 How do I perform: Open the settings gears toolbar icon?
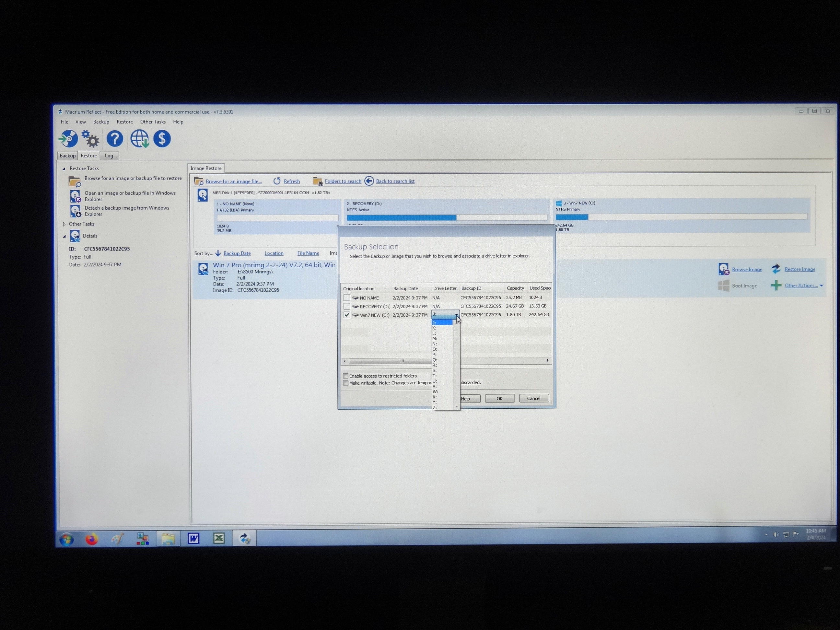pyautogui.click(x=90, y=139)
